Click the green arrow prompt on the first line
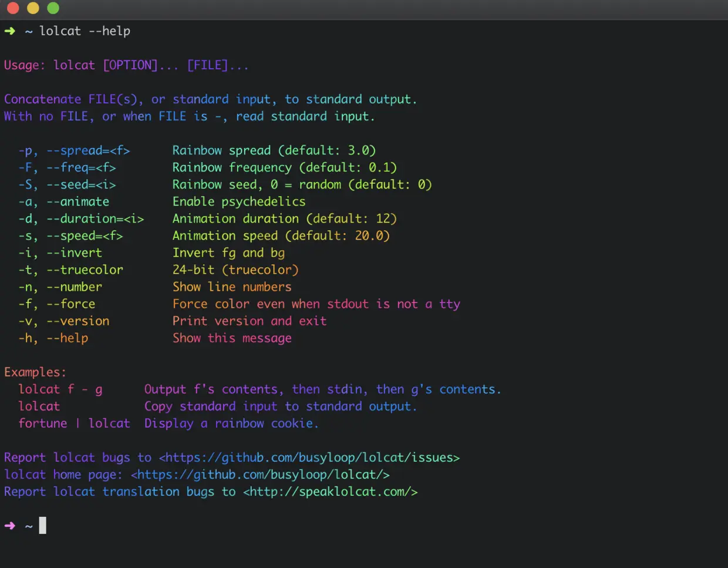Viewport: 728px width, 568px height. (x=10, y=31)
